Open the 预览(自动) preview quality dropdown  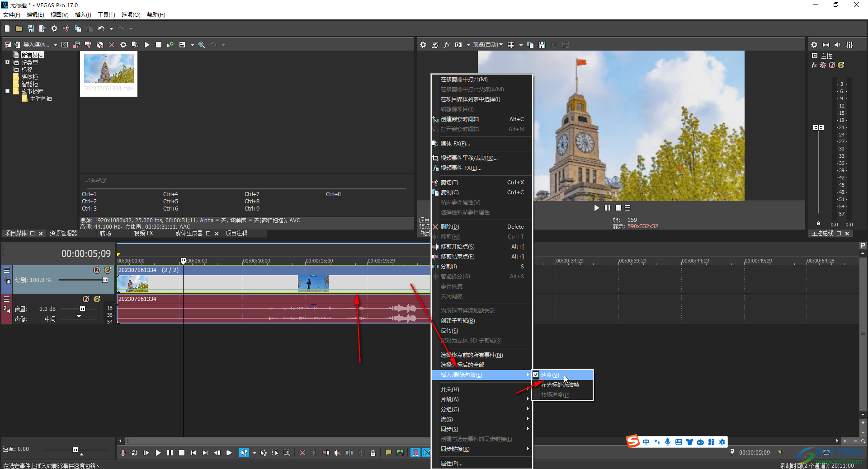(487, 45)
